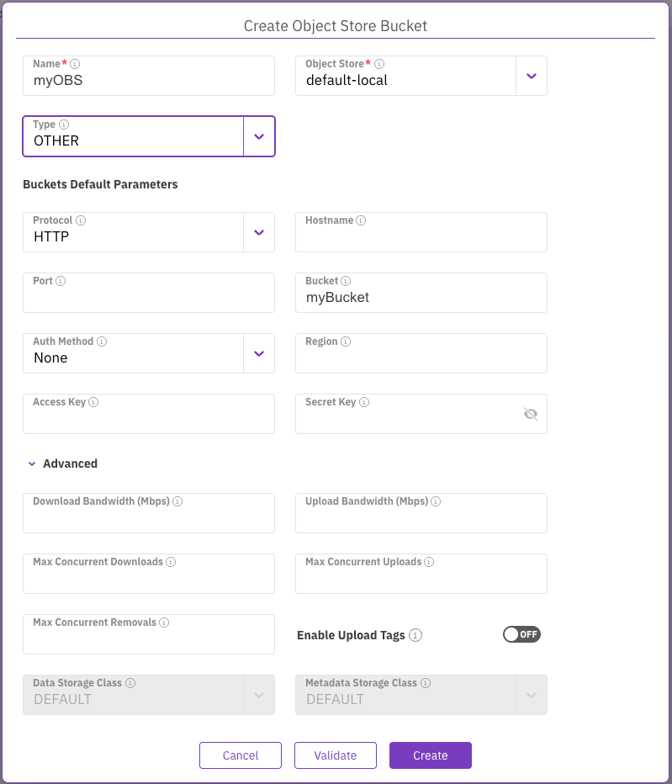The width and height of the screenshot is (672, 784).
Task: Click the Download Bandwidth info icon
Action: (x=177, y=501)
